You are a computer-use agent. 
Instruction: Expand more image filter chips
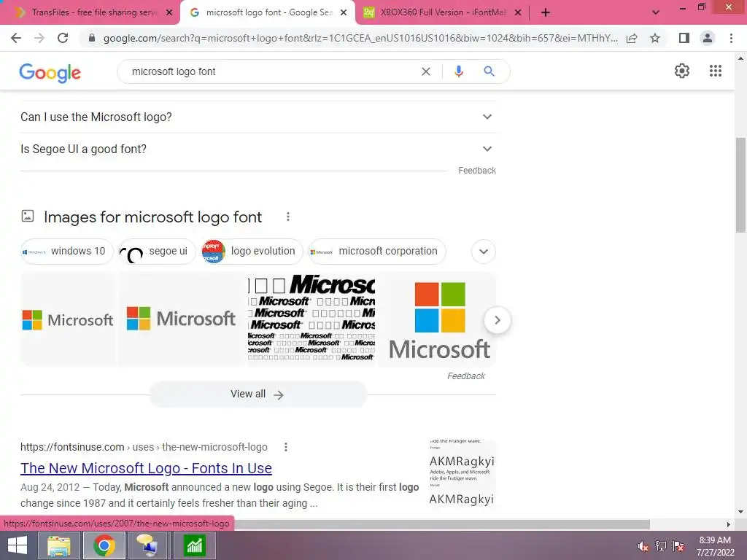[484, 252]
